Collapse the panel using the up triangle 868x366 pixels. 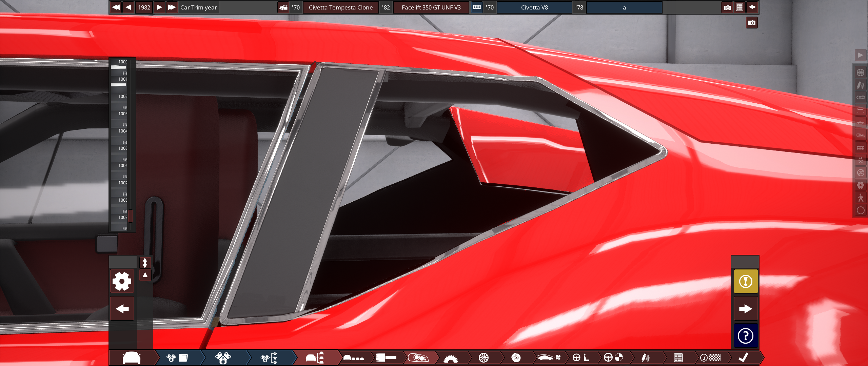(x=145, y=275)
